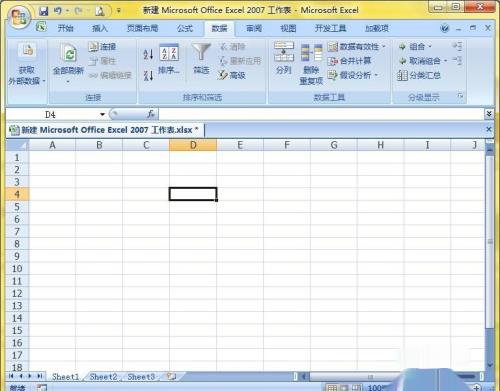
Task: Switch to the 插入 ribbon tab
Action: pyautogui.click(x=100, y=28)
